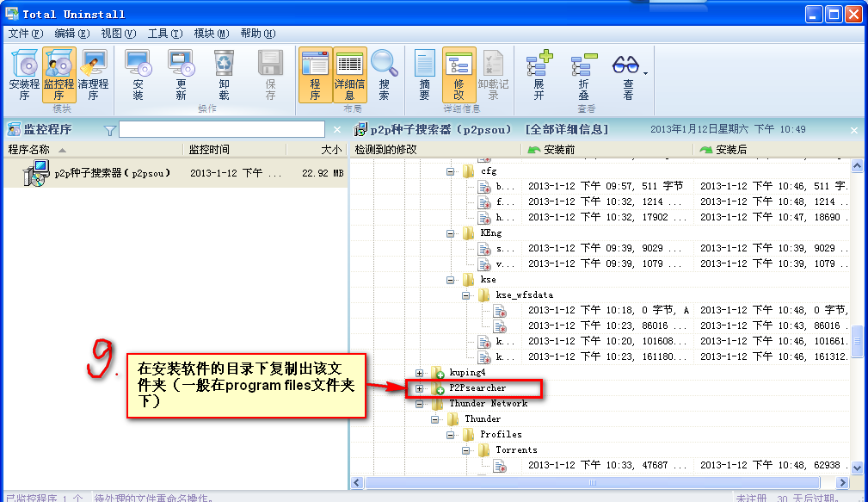Click the horizontal scrollbar thumb in details pane
Screen dimensions: 868x502
tap(593, 482)
